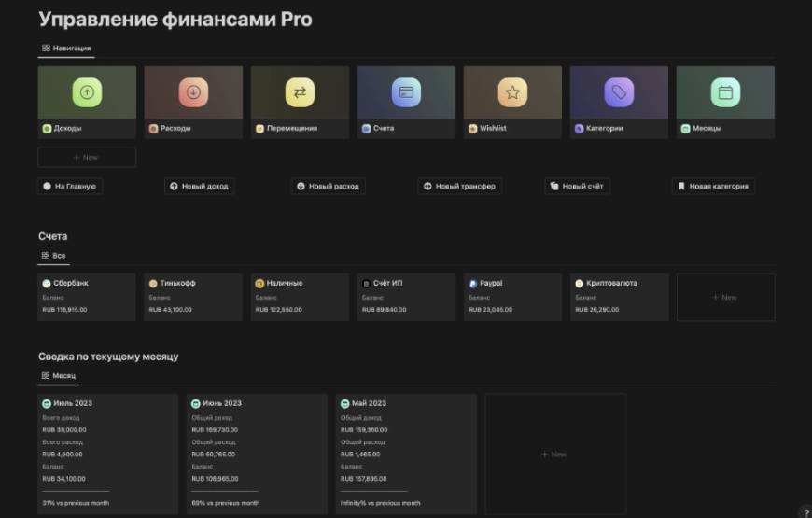Select the Месяц tab in the summary

(59, 375)
